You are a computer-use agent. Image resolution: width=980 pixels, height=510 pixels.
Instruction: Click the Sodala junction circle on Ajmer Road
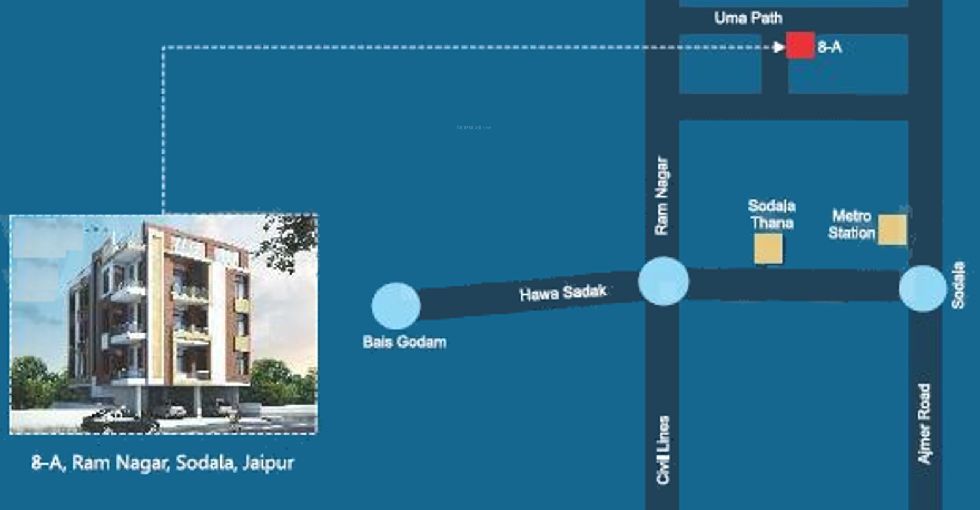click(922, 288)
